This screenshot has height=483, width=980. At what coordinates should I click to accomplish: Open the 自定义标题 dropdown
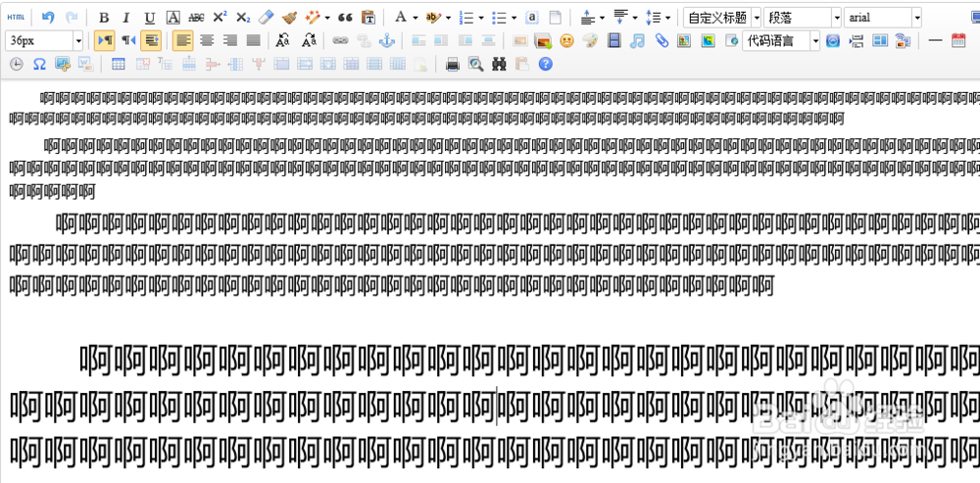coord(722,18)
